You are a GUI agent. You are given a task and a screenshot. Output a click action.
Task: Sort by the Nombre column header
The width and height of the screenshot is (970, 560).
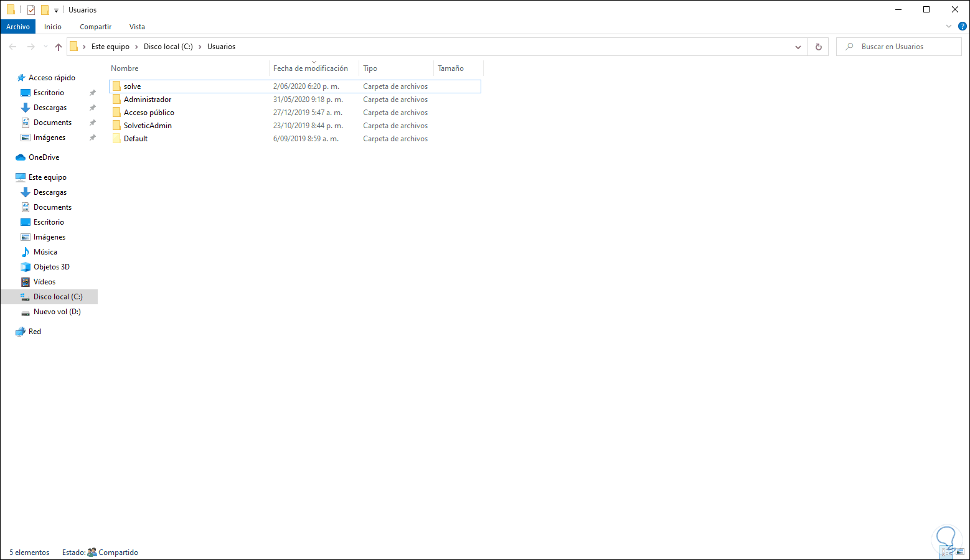(125, 68)
